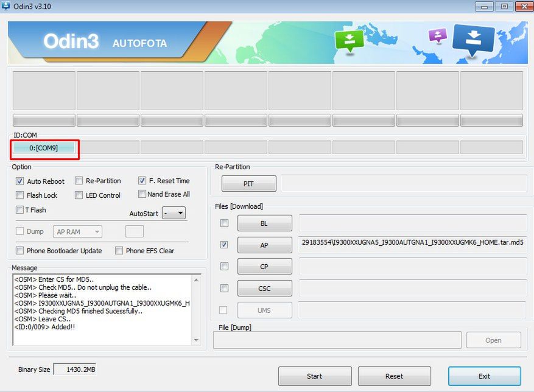534x392 pixels.
Task: Minimize the Odin3 window
Action: (x=484, y=7)
